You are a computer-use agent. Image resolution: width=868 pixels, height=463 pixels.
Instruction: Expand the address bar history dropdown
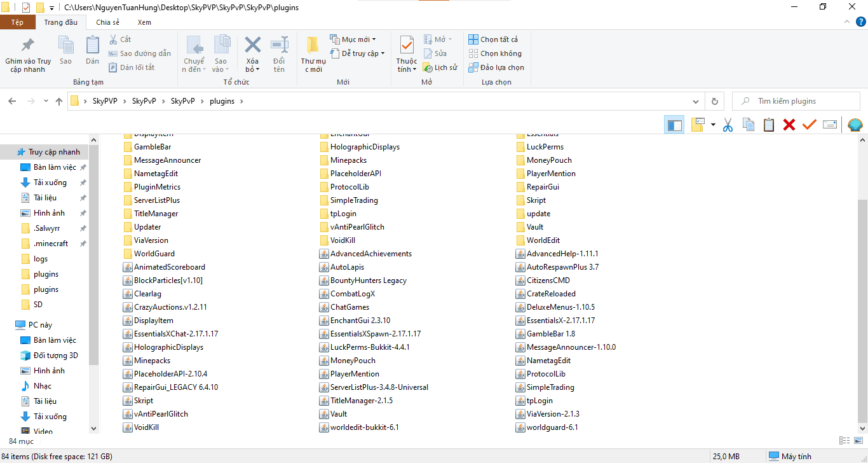pos(697,101)
